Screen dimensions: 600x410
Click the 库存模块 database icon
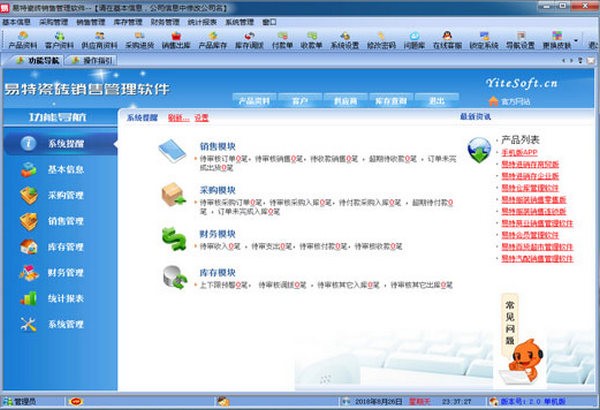click(171, 278)
